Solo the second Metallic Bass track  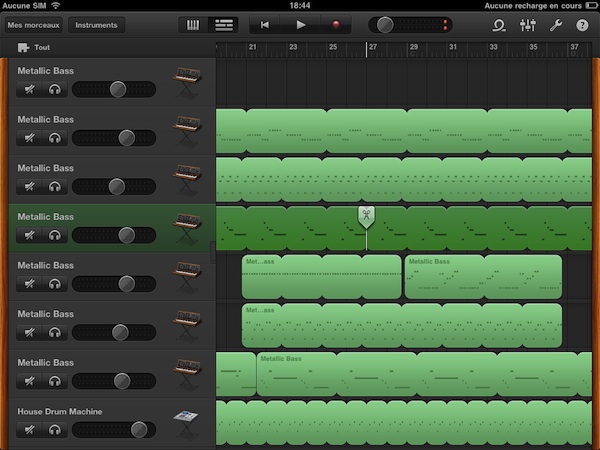pos(55,138)
